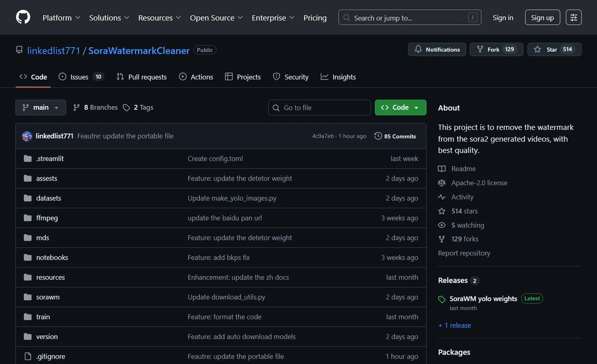Click the Search or jump to field
The image size is (597, 364).
(409, 17)
